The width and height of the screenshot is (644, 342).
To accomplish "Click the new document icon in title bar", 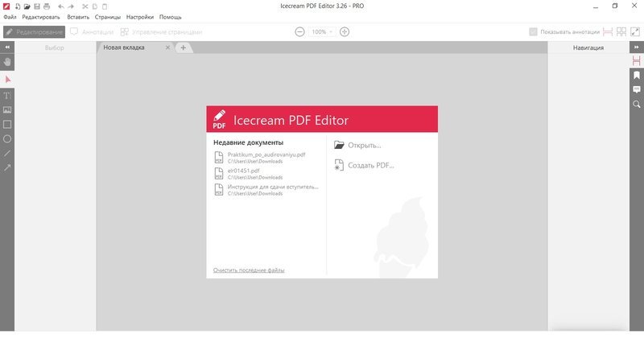I will pos(18,6).
